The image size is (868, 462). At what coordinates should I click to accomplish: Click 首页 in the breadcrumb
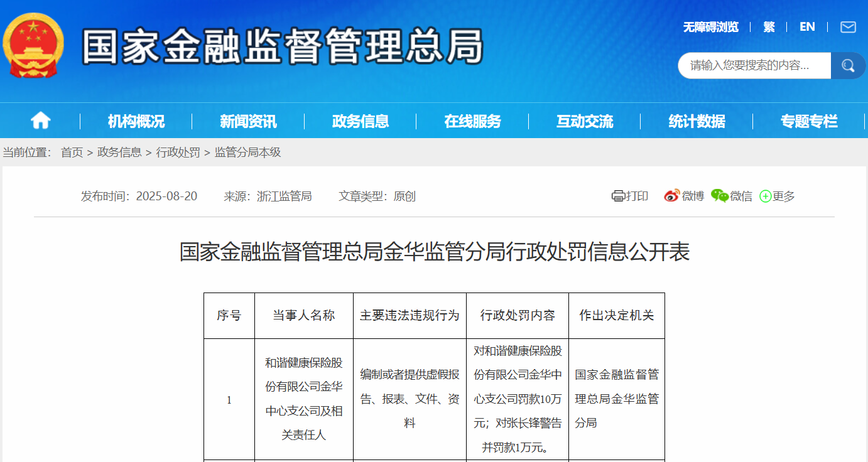click(72, 153)
